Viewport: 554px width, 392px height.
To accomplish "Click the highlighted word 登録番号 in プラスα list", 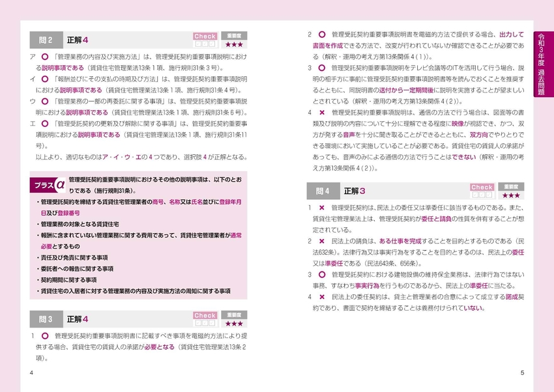I will click(68, 213).
